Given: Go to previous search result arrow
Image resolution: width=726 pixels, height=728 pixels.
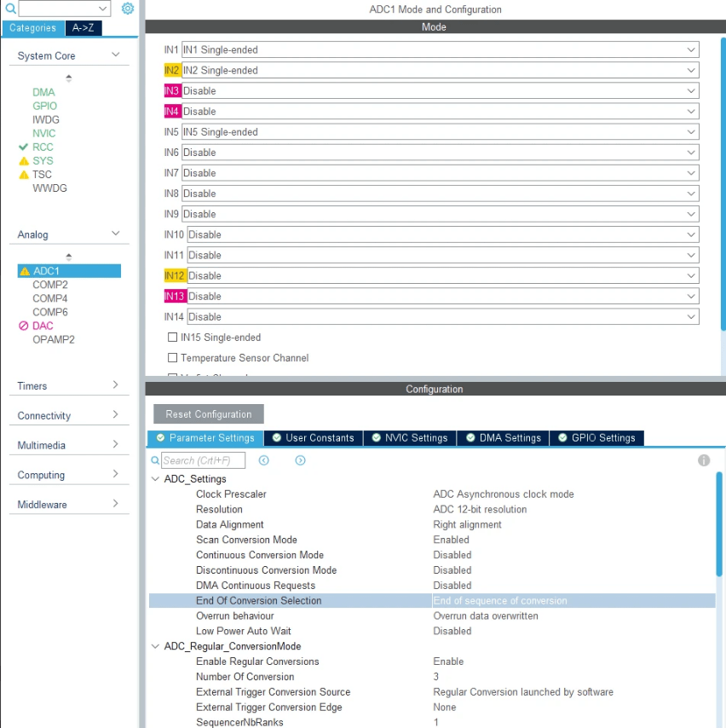Looking at the screenshot, I should 264,460.
